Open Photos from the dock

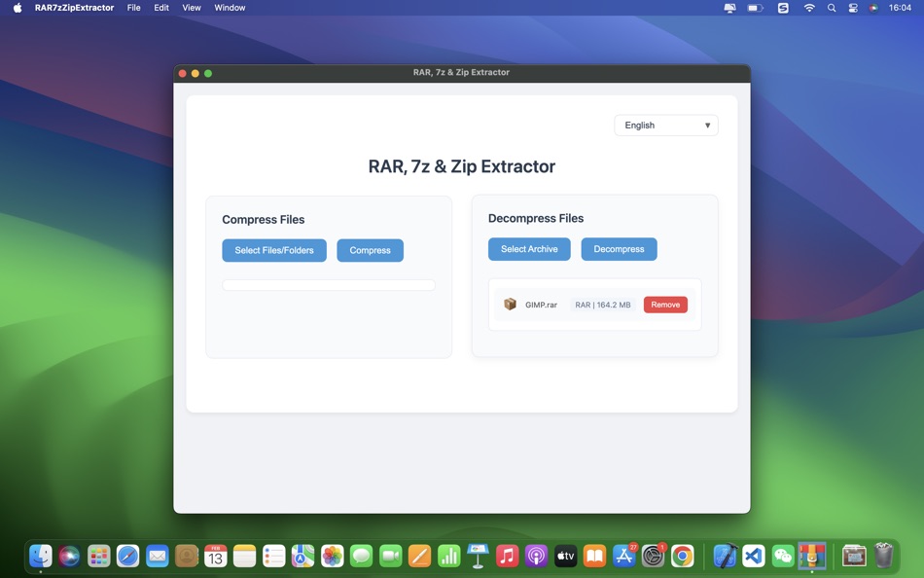(333, 556)
